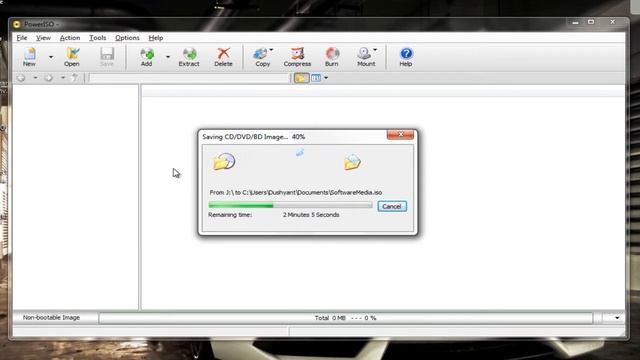Viewport: 640px width, 360px height.
Task: Close the Saving CD/DVD/BD Image dialog
Action: pyautogui.click(x=400, y=134)
